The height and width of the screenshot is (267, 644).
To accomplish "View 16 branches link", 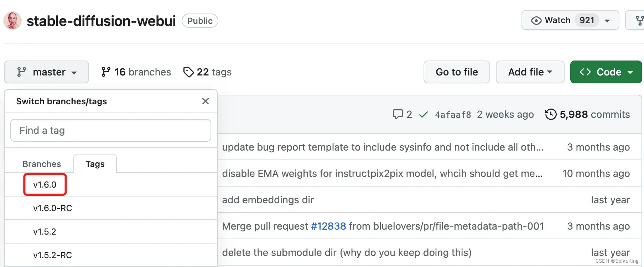I will (136, 72).
